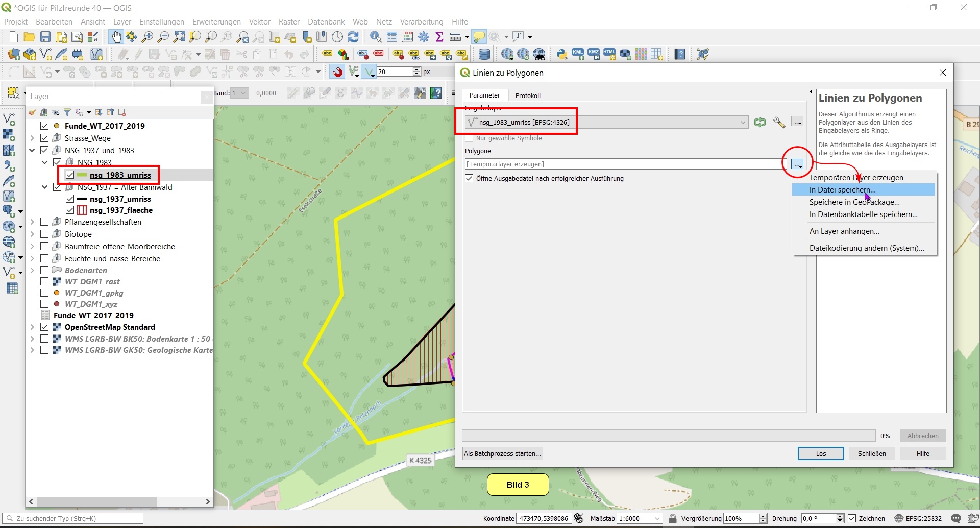Expand the Pflanzengesellschaften layer group
Viewport: 980px width, 528px height.
[x=32, y=222]
